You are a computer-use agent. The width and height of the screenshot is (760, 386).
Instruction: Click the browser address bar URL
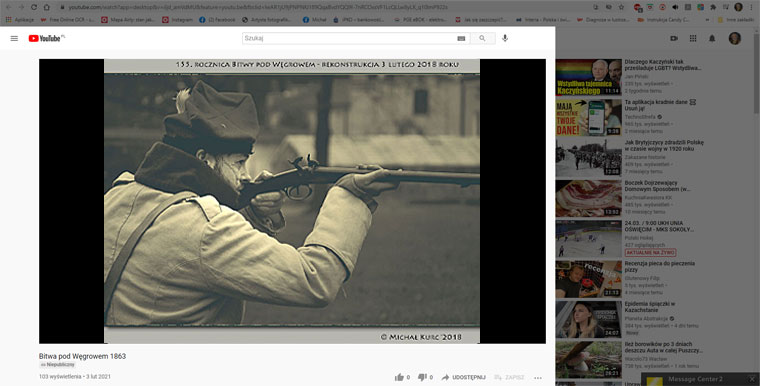coord(258,7)
